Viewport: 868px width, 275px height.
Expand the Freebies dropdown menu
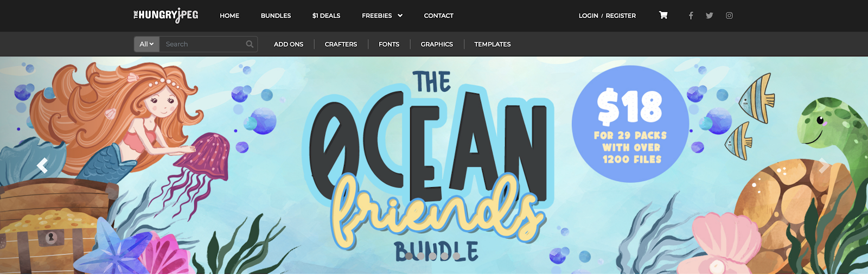(x=382, y=16)
